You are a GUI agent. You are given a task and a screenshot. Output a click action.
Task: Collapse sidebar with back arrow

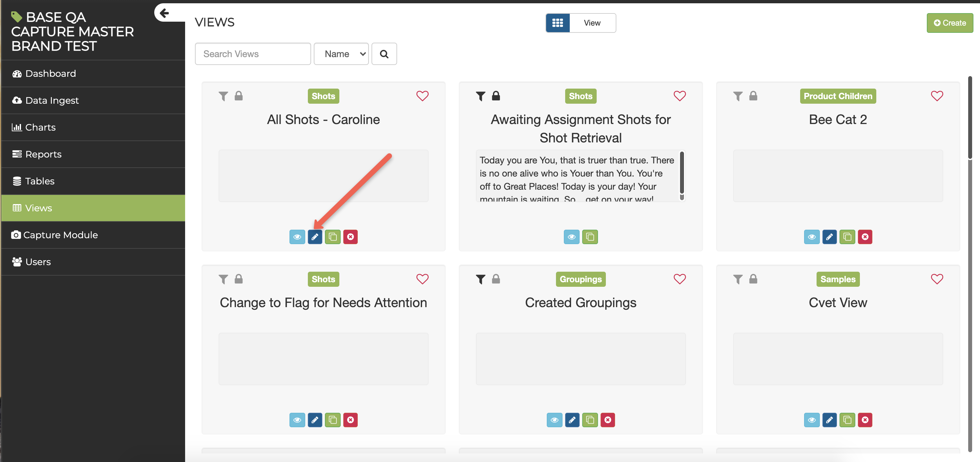click(164, 13)
